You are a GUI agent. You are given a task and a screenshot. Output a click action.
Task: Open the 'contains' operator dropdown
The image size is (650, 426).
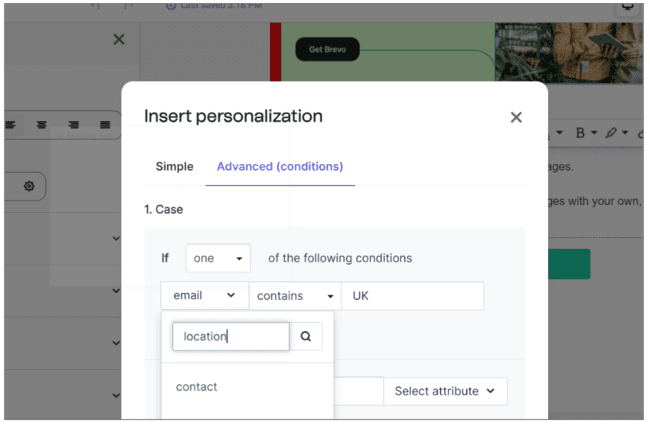click(293, 296)
